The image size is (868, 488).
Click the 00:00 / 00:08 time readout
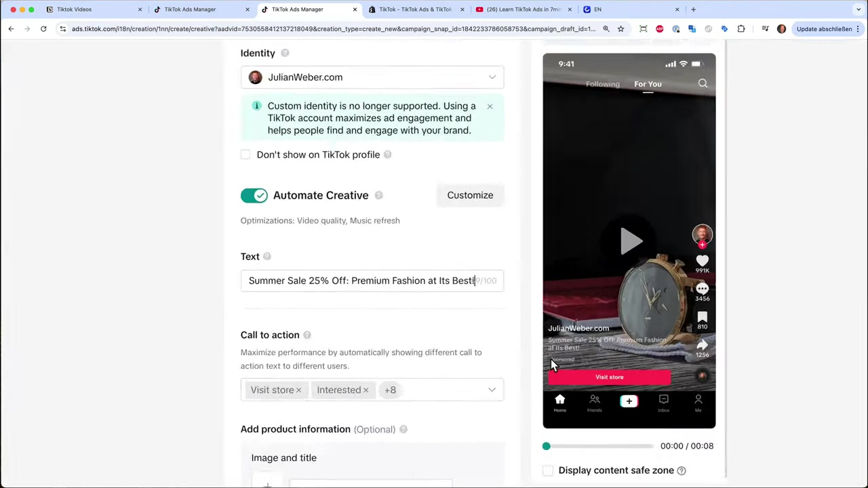687,446
